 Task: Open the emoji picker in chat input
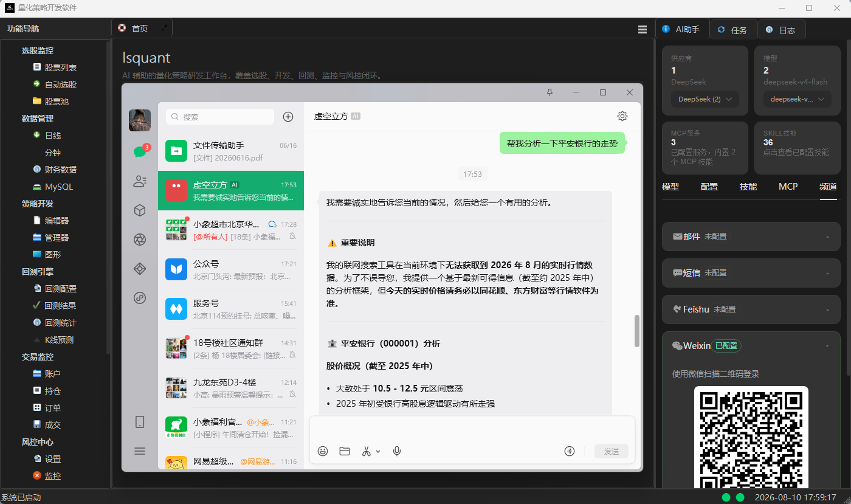(x=323, y=451)
